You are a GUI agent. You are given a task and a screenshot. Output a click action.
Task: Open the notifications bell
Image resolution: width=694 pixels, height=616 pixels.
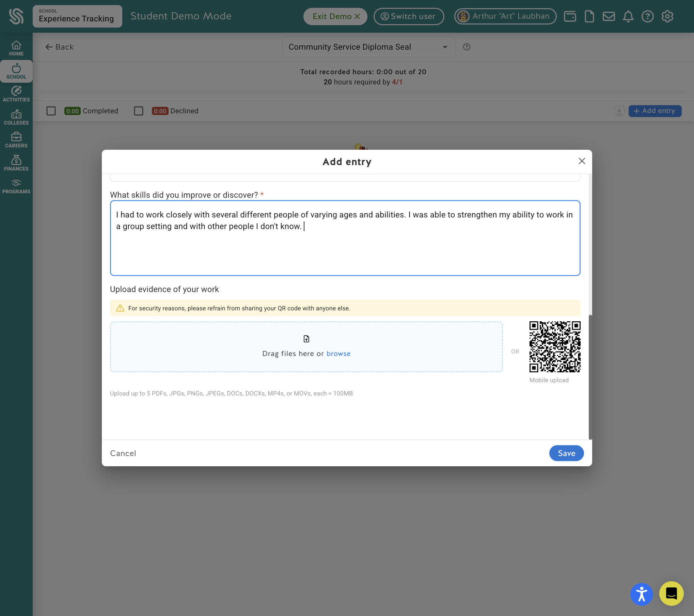pos(628,16)
